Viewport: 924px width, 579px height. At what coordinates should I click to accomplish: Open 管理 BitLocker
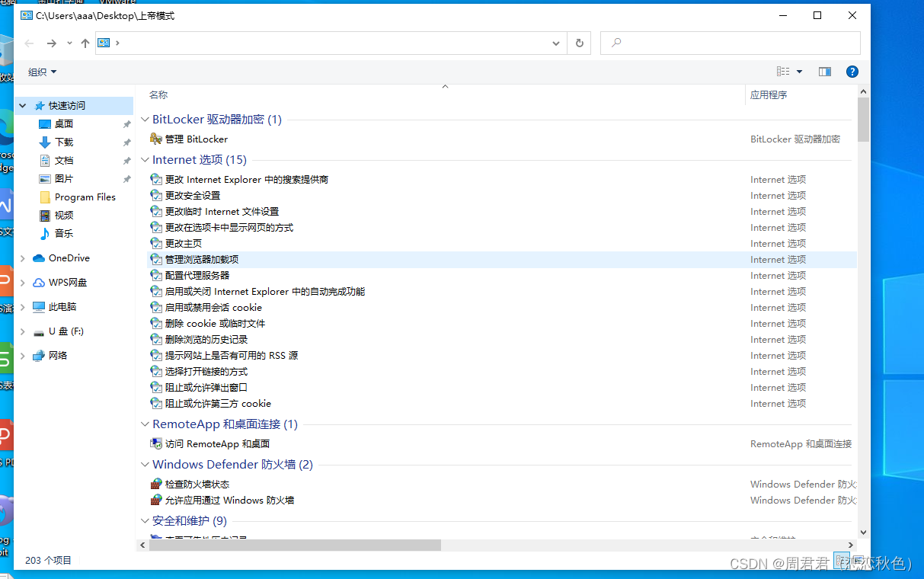pyautogui.click(x=197, y=139)
